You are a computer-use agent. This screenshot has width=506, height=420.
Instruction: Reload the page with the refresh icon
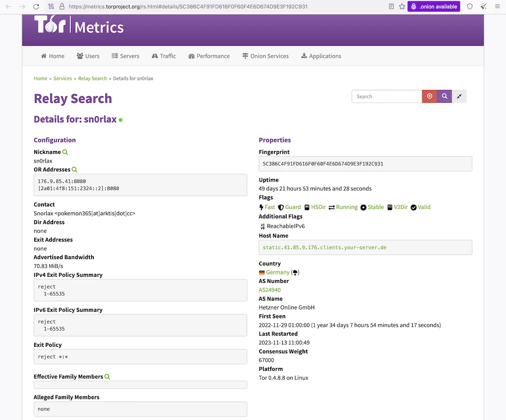[36, 7]
